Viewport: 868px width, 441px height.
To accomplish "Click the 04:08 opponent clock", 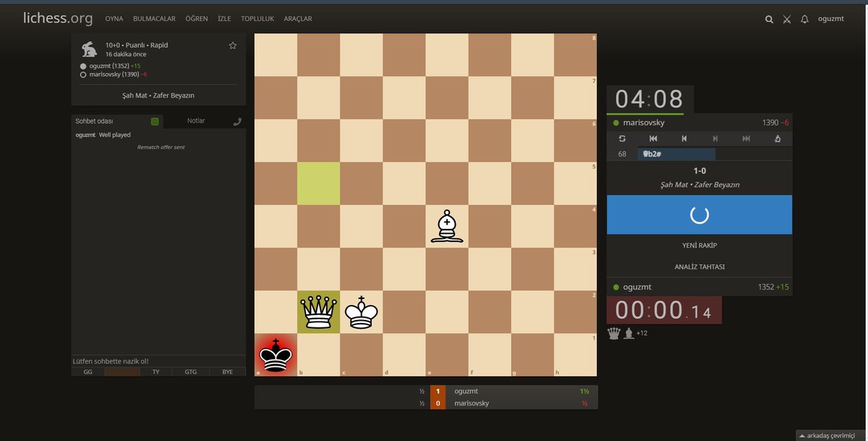I will click(650, 99).
